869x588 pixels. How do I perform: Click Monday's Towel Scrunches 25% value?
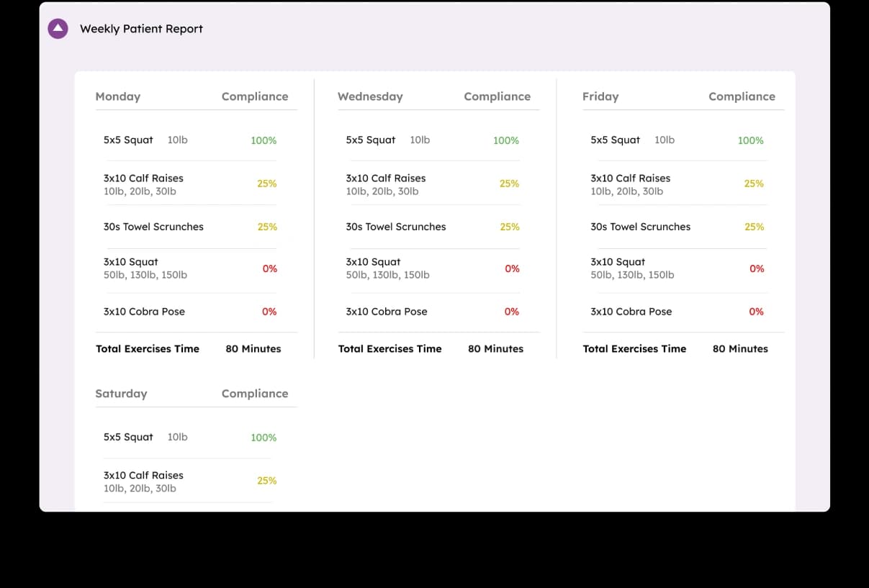(x=267, y=227)
